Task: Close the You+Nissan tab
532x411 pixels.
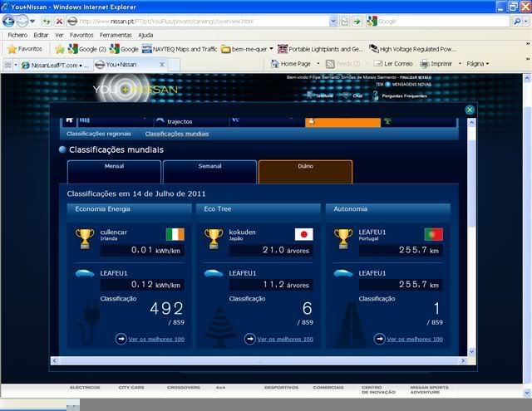Action: pyautogui.click(x=162, y=65)
